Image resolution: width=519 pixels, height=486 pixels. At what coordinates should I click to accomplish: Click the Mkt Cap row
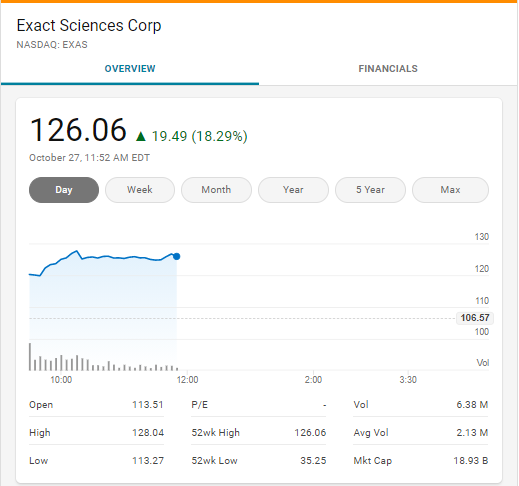point(421,461)
